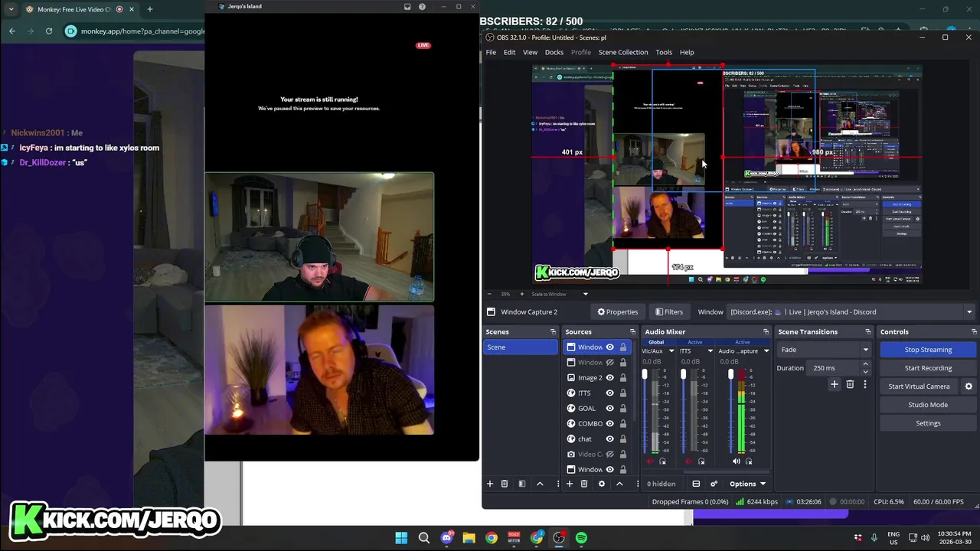Move scene up with the Scenes arrow icon
Viewport: 980px width, 551px height.
point(540,484)
